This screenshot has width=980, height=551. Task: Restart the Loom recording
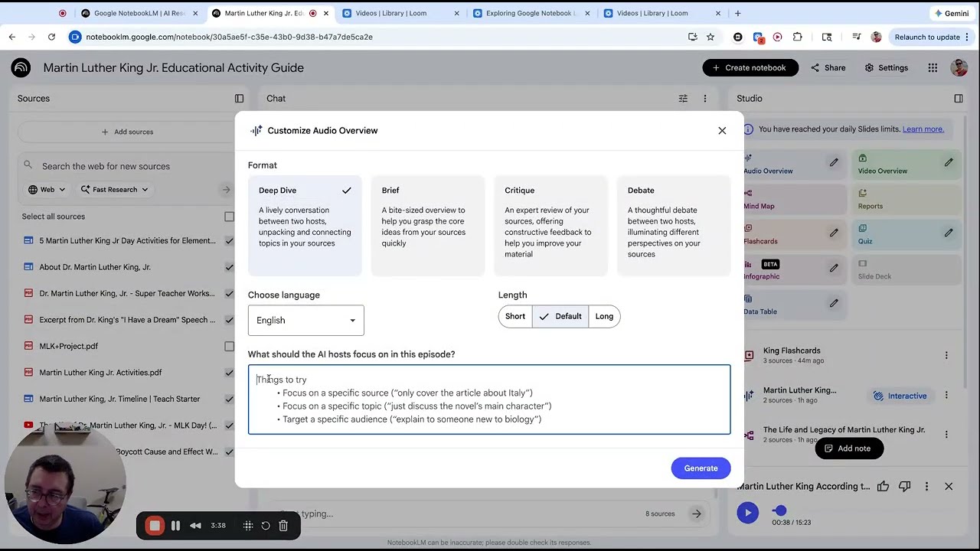tap(266, 526)
